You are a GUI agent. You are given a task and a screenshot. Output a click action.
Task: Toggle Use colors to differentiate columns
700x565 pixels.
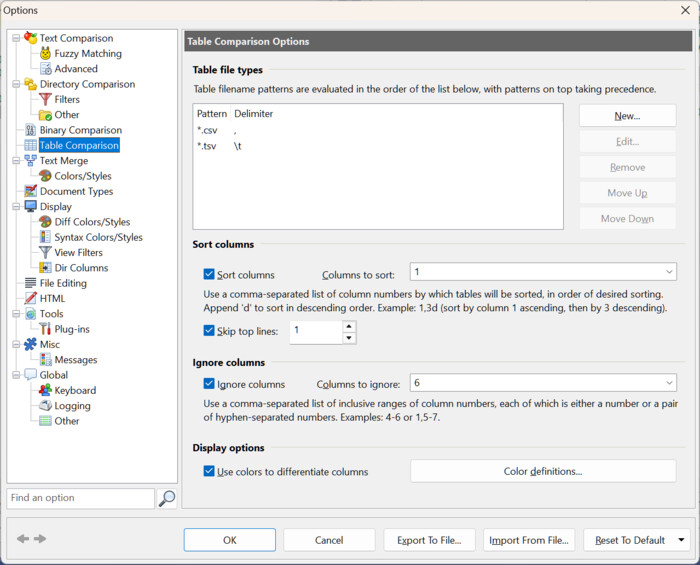tap(209, 471)
